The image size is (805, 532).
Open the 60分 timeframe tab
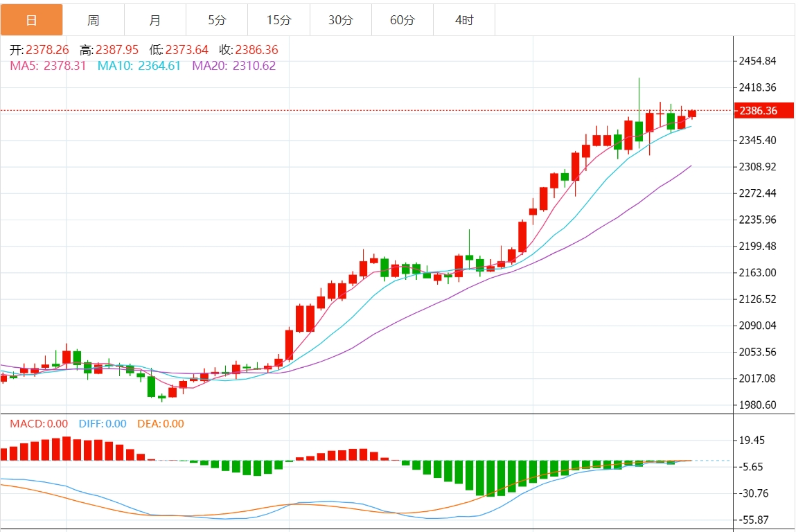coord(402,20)
